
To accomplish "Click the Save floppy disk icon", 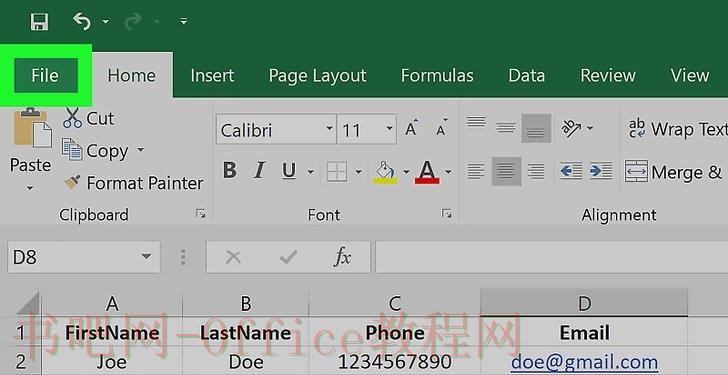I will click(39, 21).
